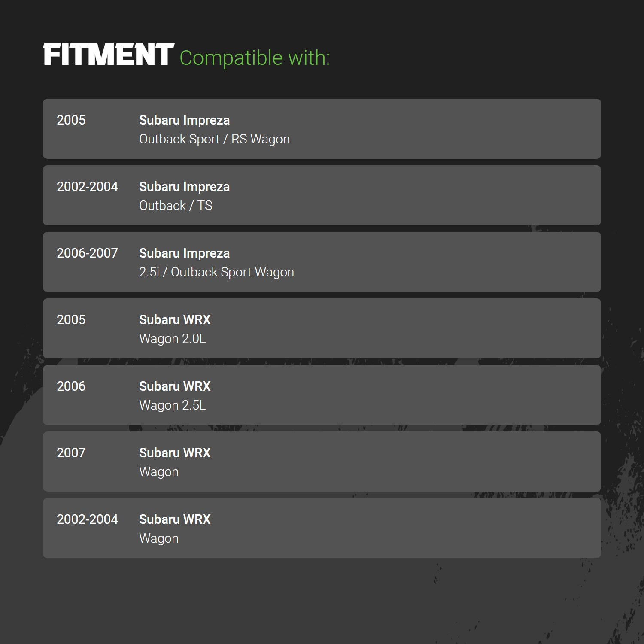Select the 2002-2004 Subaru WRX row
The width and height of the screenshot is (644, 644).
(x=322, y=528)
